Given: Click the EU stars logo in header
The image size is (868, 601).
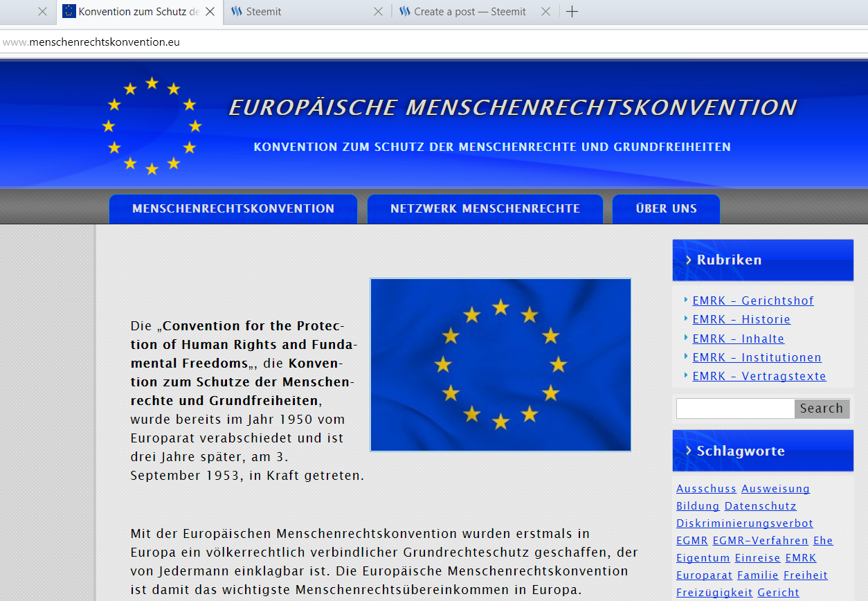Looking at the screenshot, I should click(152, 126).
